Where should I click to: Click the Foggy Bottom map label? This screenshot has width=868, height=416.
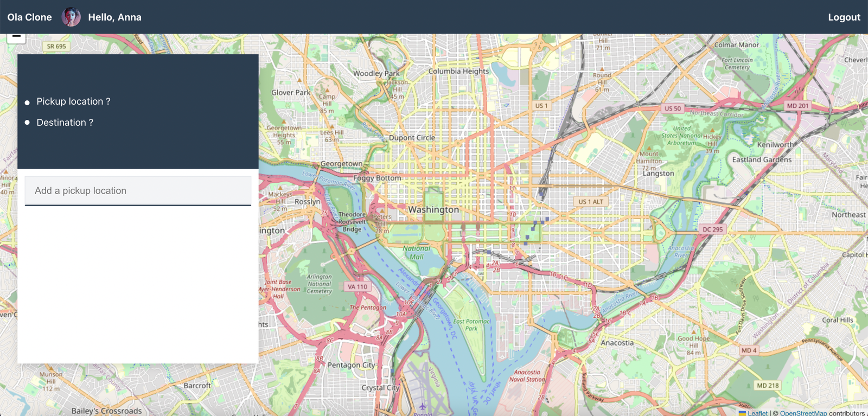pyautogui.click(x=377, y=178)
